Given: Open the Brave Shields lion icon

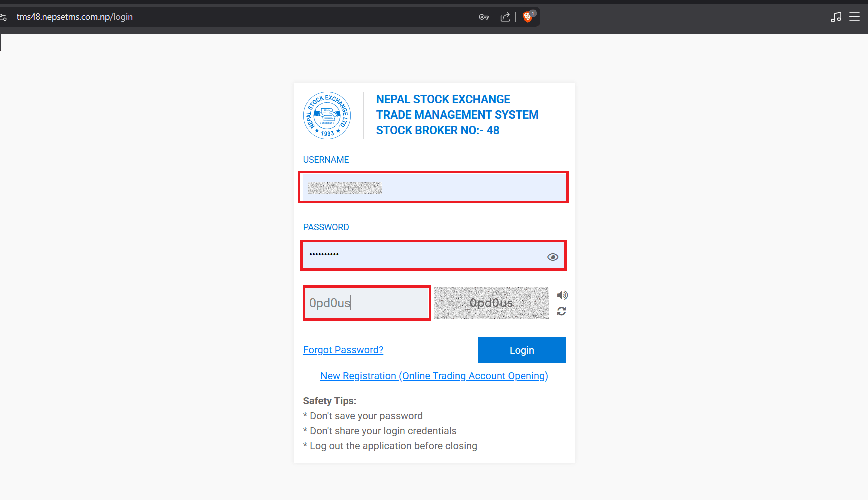Looking at the screenshot, I should [528, 17].
